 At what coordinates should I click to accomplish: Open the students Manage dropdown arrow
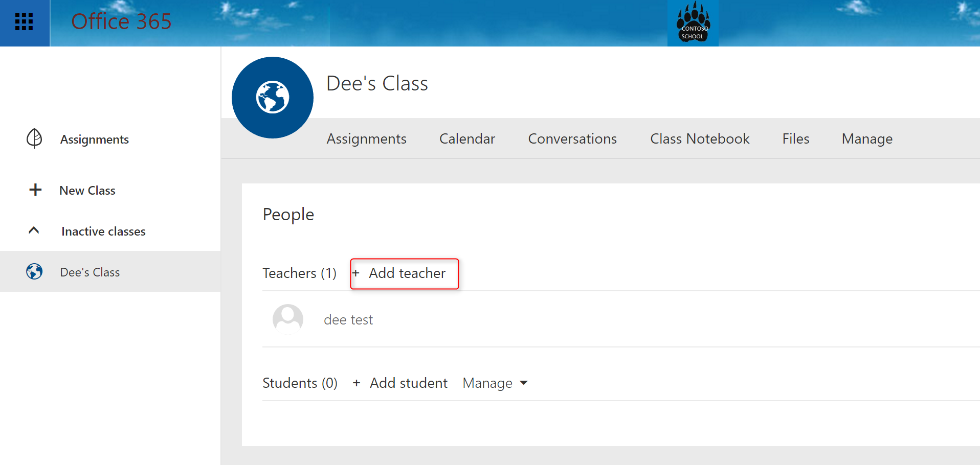click(x=524, y=383)
